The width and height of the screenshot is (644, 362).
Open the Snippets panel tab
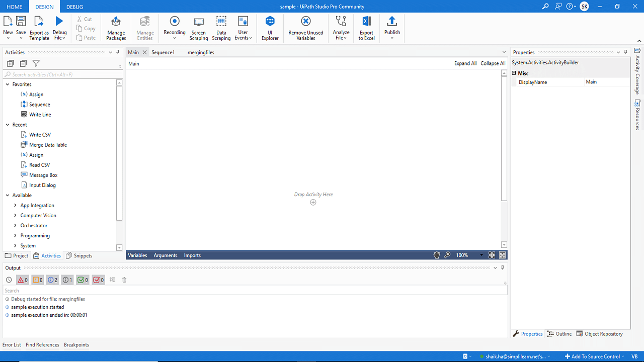(79, 255)
